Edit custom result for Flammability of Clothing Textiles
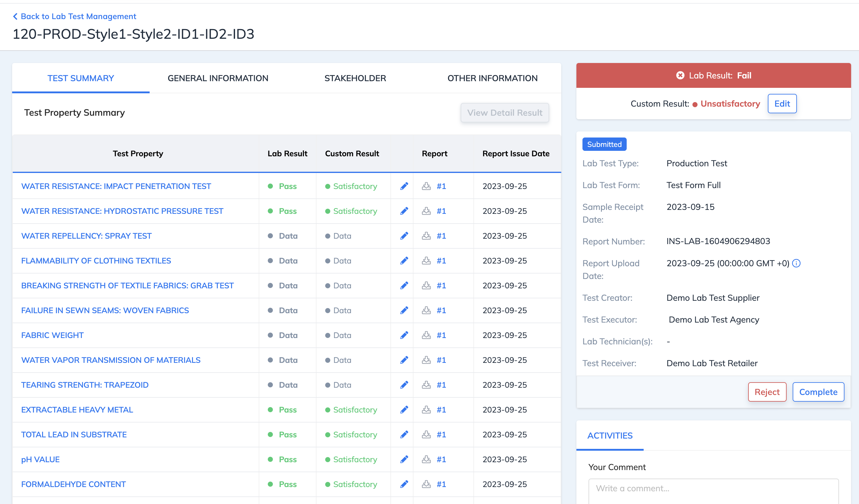The height and width of the screenshot is (504, 859). point(404,261)
